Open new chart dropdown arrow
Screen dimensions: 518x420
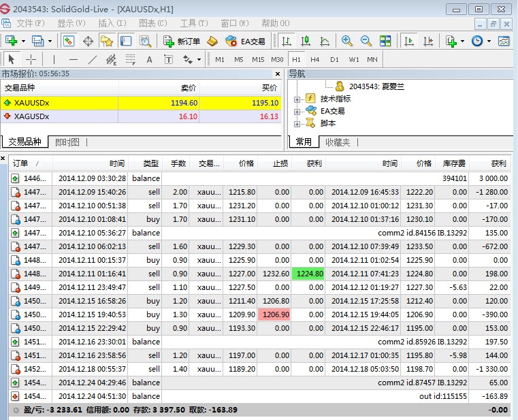click(x=23, y=42)
